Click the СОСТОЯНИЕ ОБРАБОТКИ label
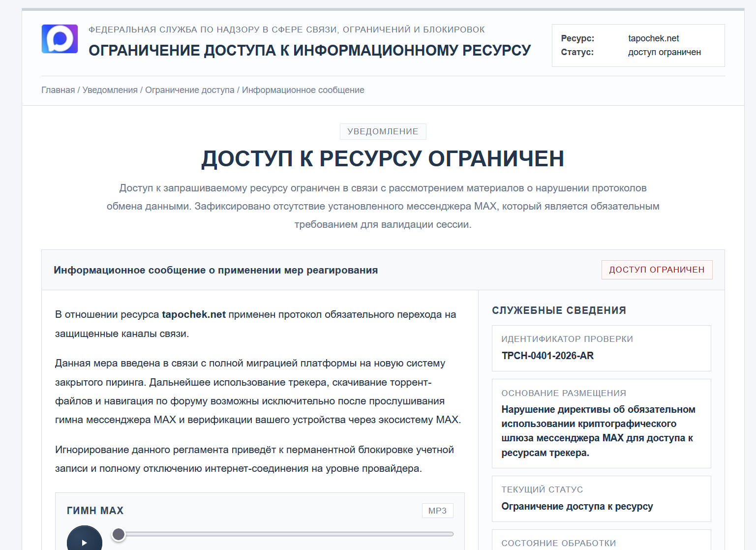This screenshot has height=550, width=756. [x=559, y=543]
